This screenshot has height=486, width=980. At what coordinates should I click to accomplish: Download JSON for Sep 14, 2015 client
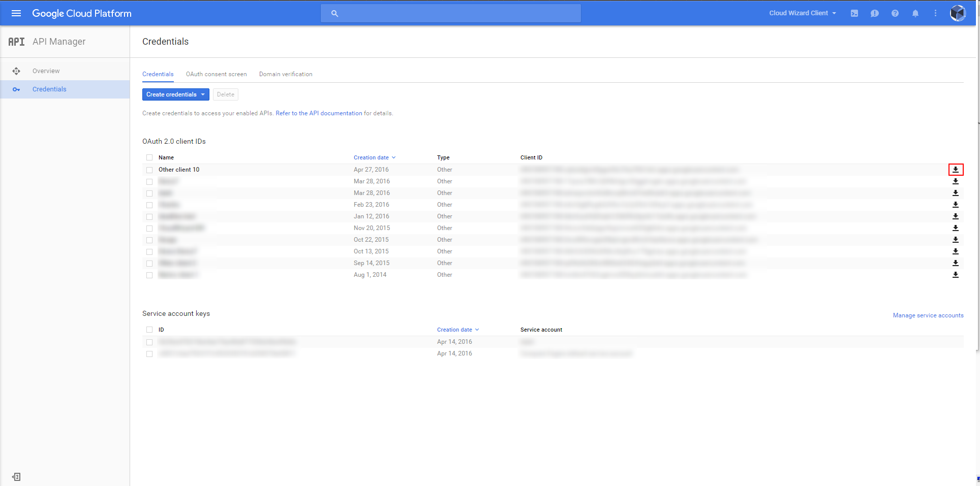956,263
